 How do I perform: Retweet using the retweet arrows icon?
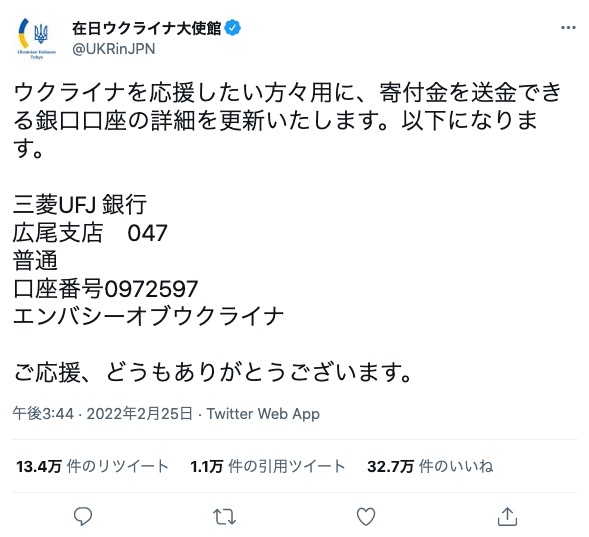coord(224,517)
